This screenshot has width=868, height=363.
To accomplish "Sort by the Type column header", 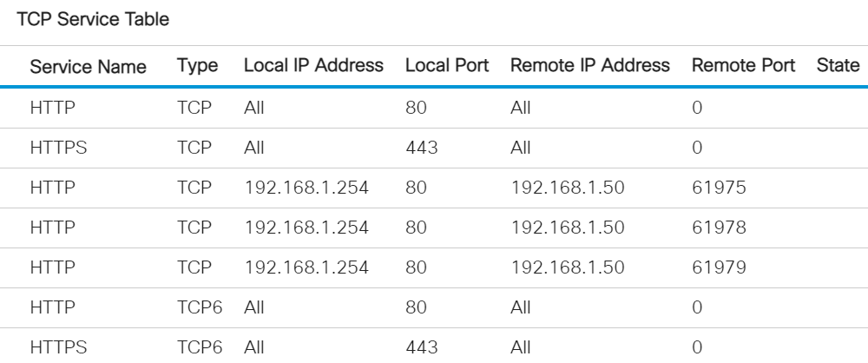I will 196,66.
